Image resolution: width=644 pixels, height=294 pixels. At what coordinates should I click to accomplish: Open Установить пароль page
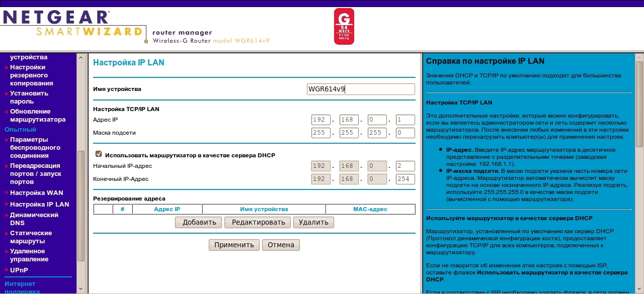(x=29, y=97)
